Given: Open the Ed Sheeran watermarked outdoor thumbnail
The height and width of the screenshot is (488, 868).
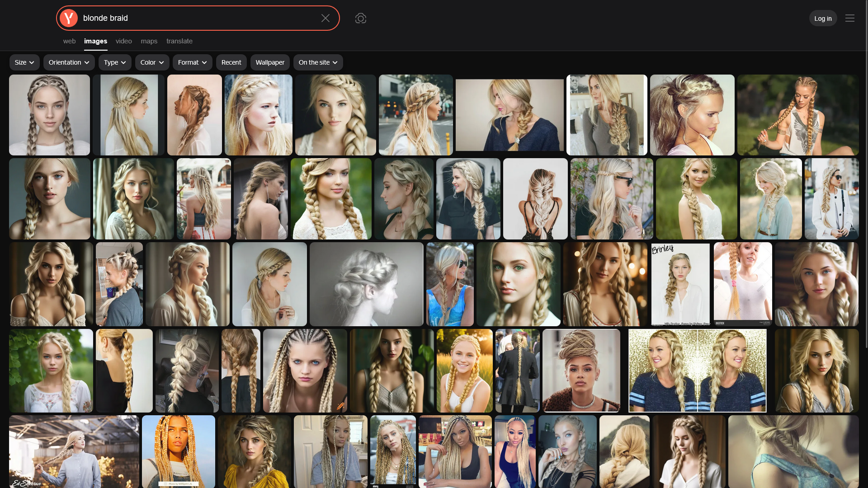Looking at the screenshot, I should coord(74,452).
